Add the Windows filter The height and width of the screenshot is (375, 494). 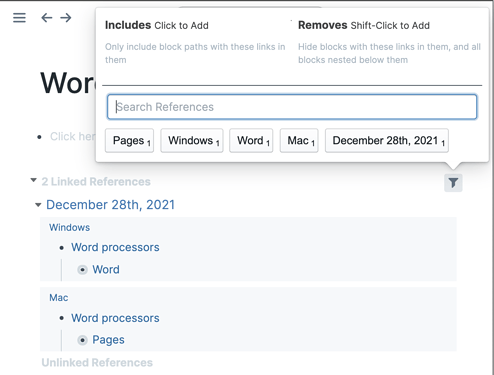pos(192,141)
